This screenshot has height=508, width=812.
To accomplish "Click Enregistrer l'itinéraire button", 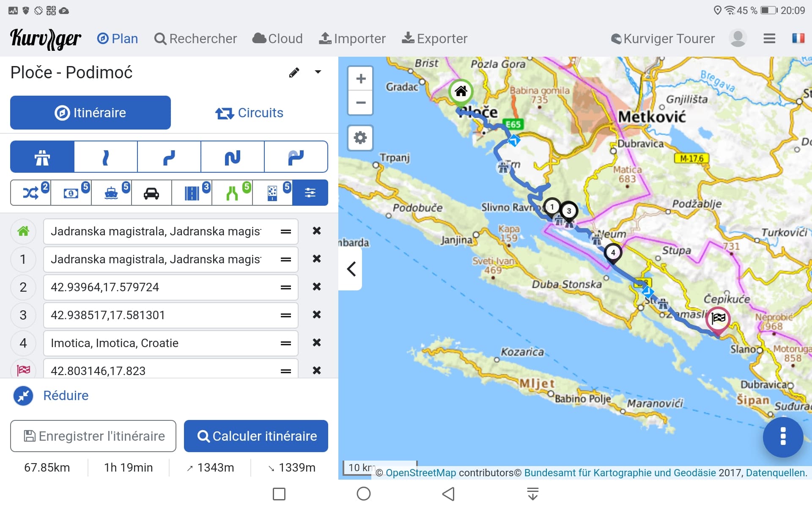I will [93, 436].
